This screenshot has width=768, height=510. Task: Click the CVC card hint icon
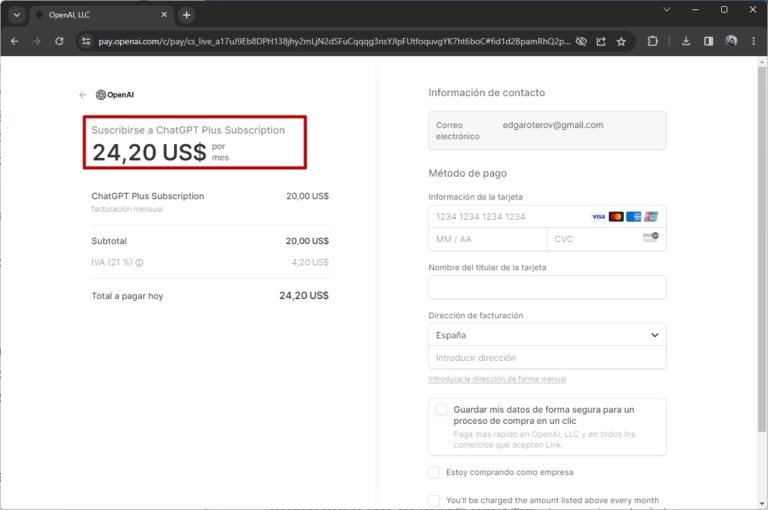click(x=651, y=238)
